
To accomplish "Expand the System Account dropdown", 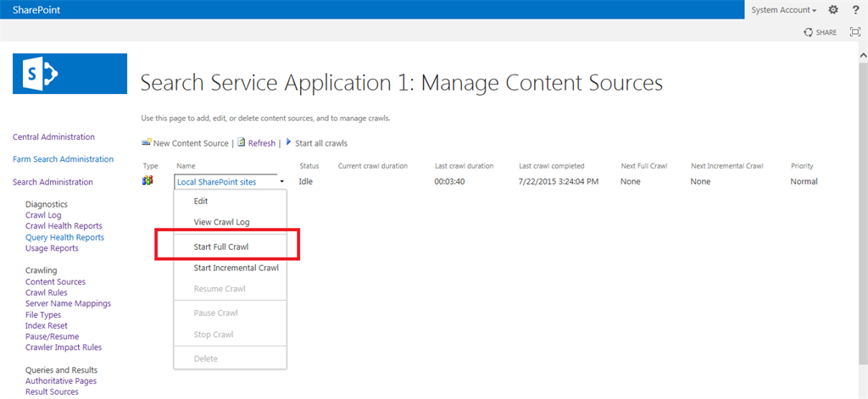I will click(x=784, y=10).
